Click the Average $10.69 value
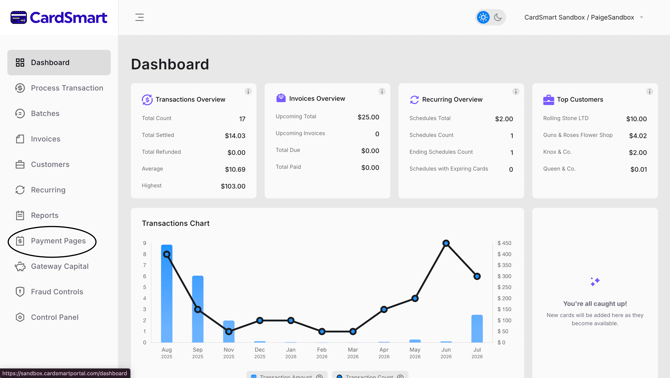 pos(235,170)
